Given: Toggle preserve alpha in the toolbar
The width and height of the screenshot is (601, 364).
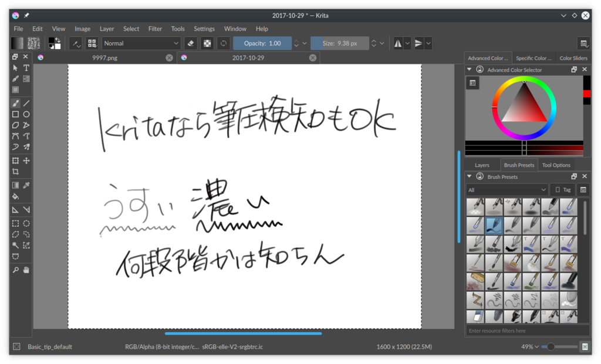Looking at the screenshot, I should 207,43.
